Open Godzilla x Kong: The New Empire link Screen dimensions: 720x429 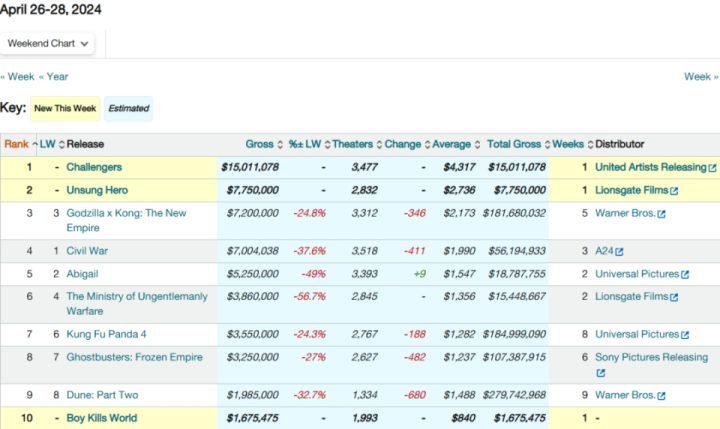pos(126,220)
